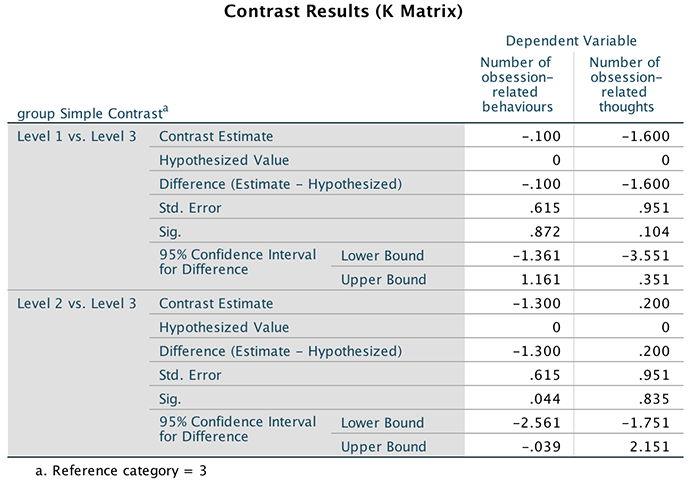Click the .104 Sig. cell
The width and height of the screenshot is (700, 481).
[x=655, y=232]
